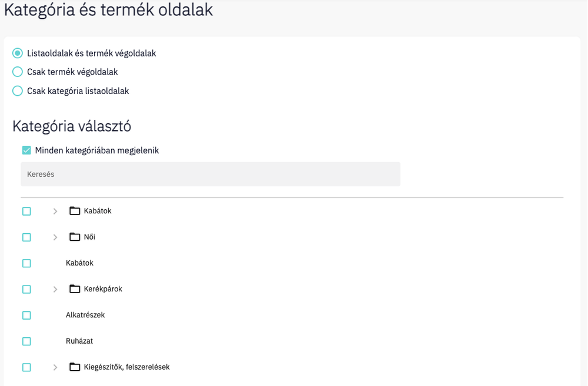Viewport: 588px width, 386px height.
Task: Expand the Női category branch
Action: [x=55, y=237]
